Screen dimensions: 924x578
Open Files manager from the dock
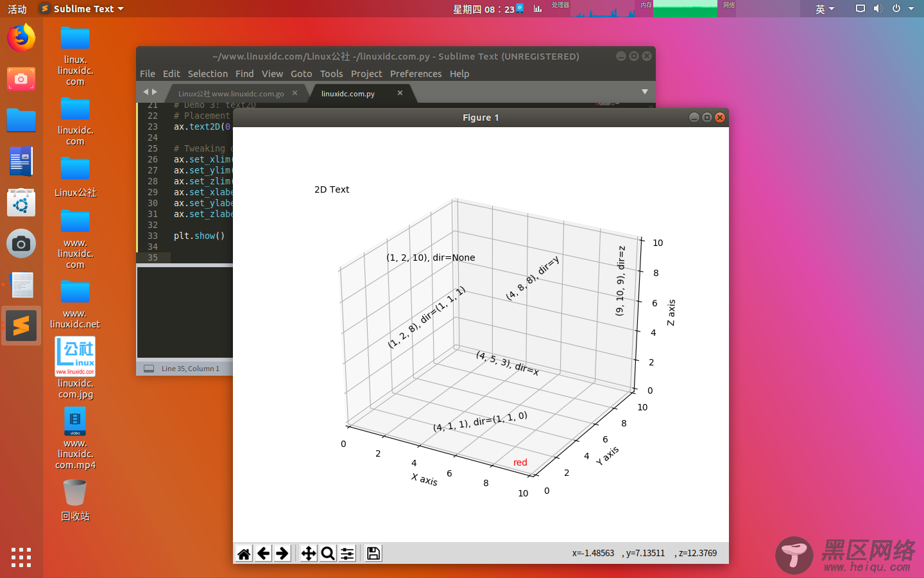21,120
